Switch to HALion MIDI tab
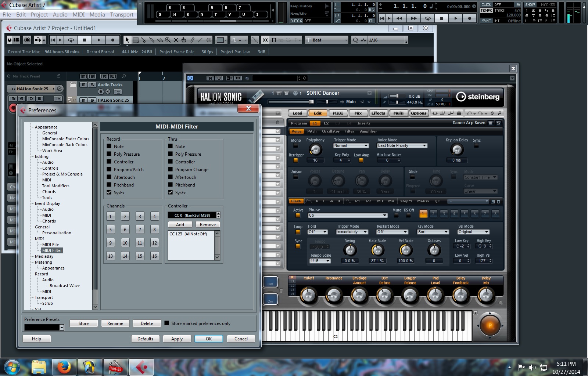Viewport: 588px width, 376px height. (338, 113)
